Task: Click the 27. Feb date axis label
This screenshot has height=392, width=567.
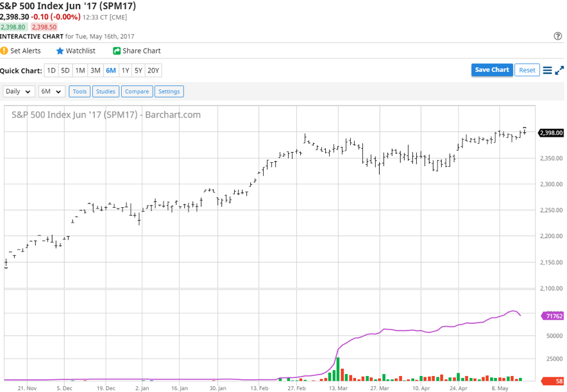Action: 296,388
